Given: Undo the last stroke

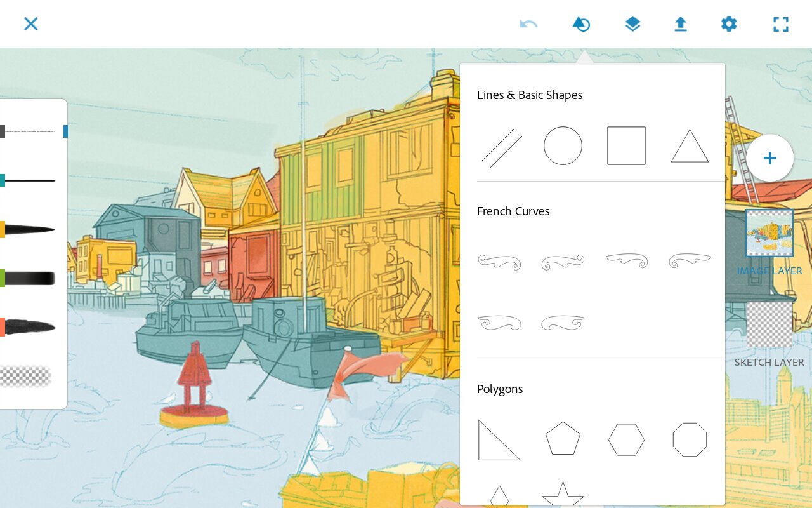Looking at the screenshot, I should tap(528, 24).
